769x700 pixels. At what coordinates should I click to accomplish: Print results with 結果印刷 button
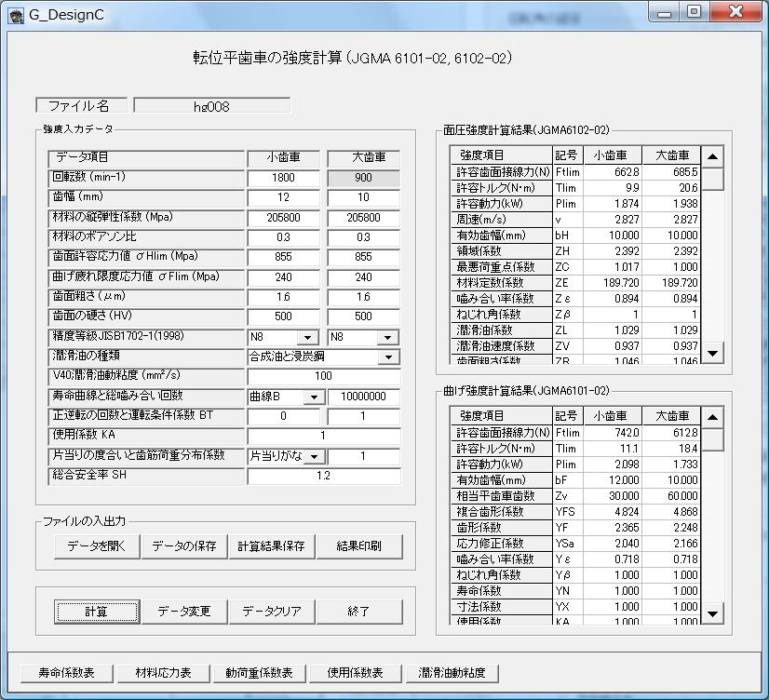(359, 546)
